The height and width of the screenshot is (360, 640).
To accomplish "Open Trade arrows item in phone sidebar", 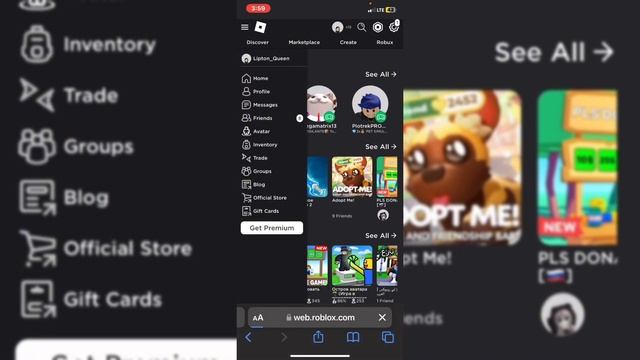I will tap(255, 158).
